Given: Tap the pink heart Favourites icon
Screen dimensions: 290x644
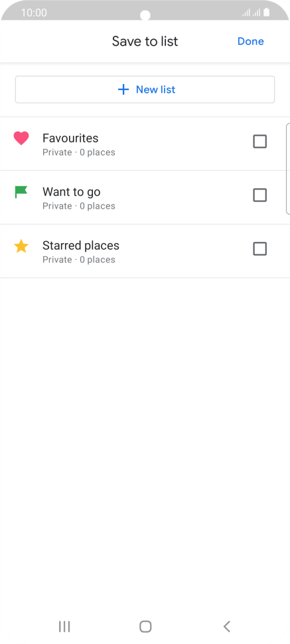Looking at the screenshot, I should (21, 138).
